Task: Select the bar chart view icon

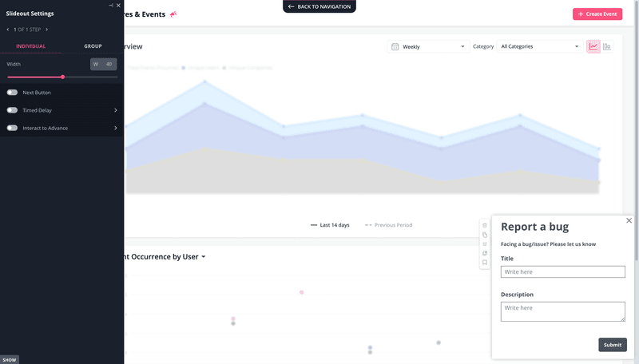Action: (607, 46)
